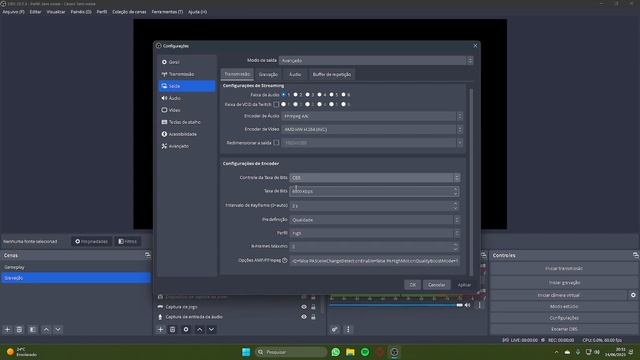Click Cancelar in the Configurações dialog
The image size is (640, 360).
[x=436, y=285]
